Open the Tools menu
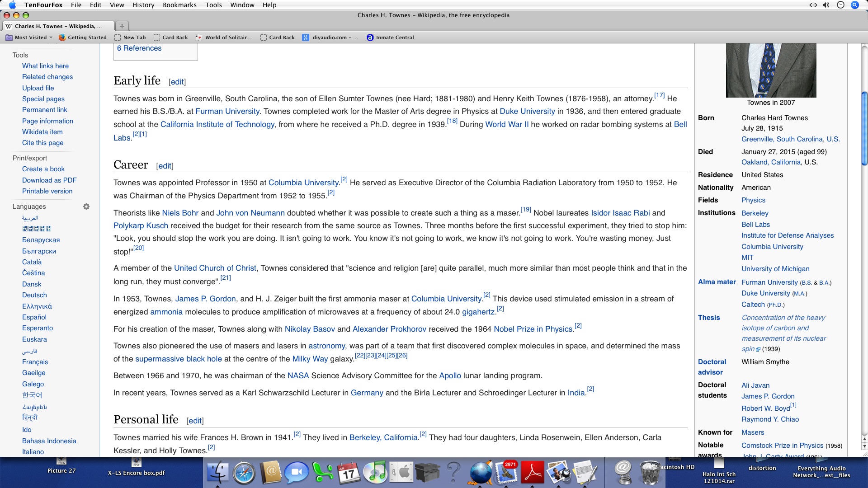This screenshot has width=868, height=488. pos(213,5)
